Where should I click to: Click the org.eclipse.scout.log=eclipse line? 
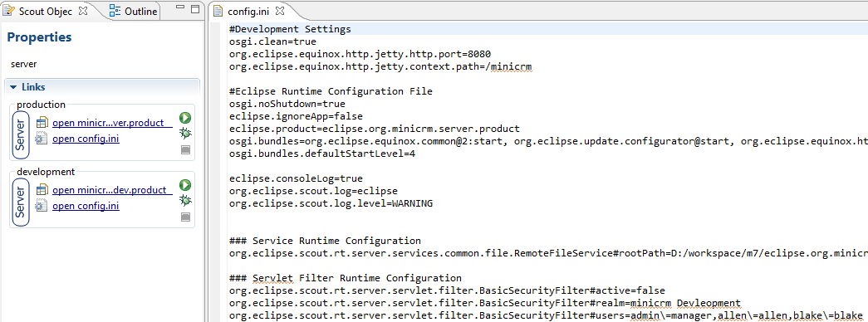[313, 191]
